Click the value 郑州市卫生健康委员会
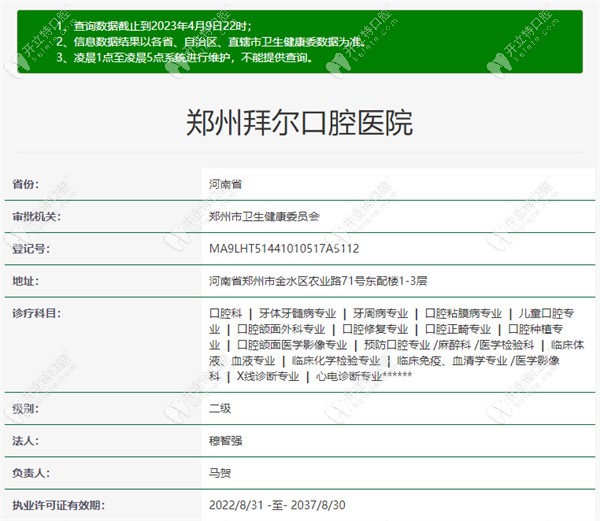Viewport: 600px width, 521px height. 264,217
